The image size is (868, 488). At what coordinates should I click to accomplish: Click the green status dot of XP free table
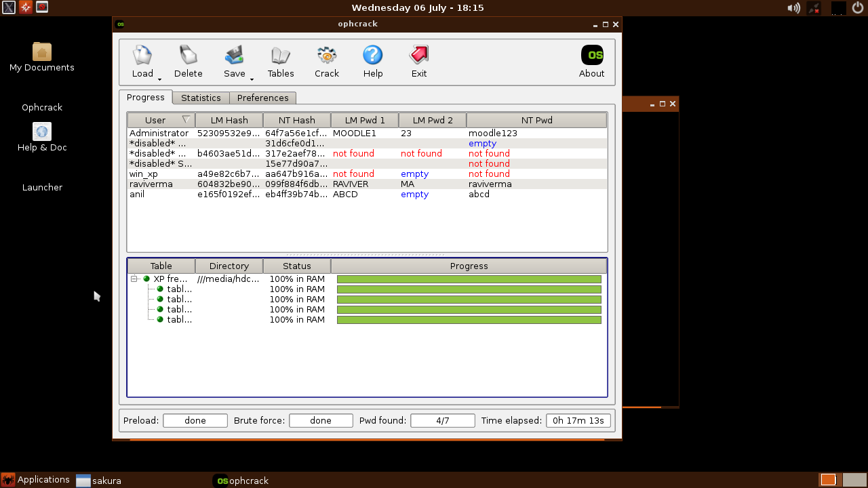tap(146, 279)
